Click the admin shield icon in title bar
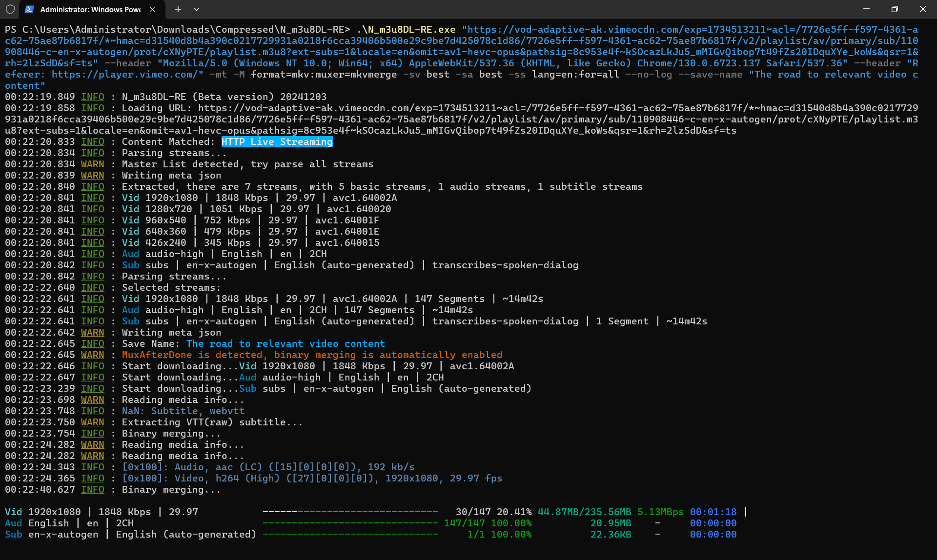Screen dimensions: 937x560 coord(10,9)
